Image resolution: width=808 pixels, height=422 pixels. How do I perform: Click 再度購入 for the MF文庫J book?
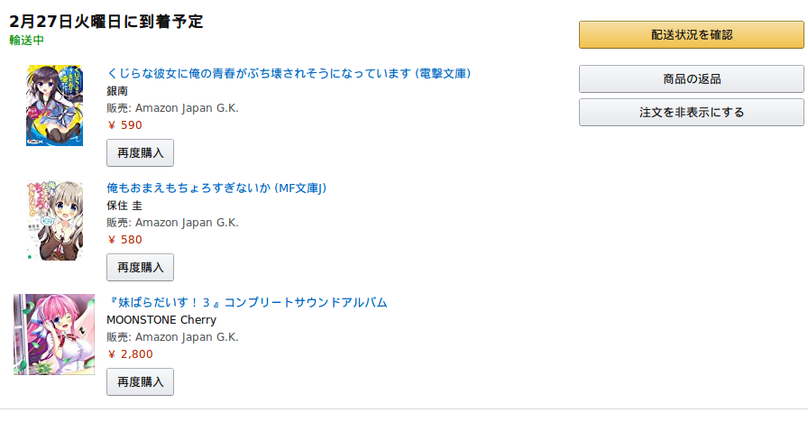coord(140,267)
